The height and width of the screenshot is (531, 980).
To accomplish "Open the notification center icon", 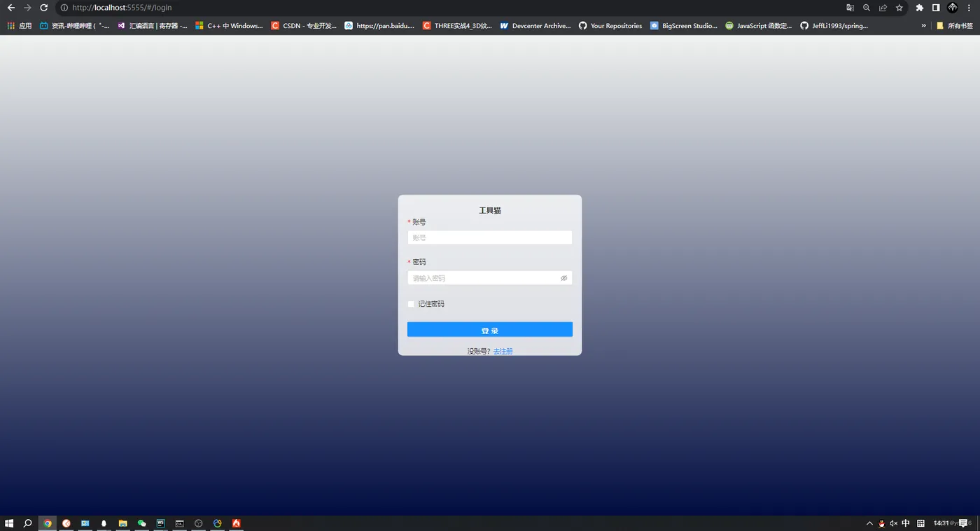I will pos(964,523).
